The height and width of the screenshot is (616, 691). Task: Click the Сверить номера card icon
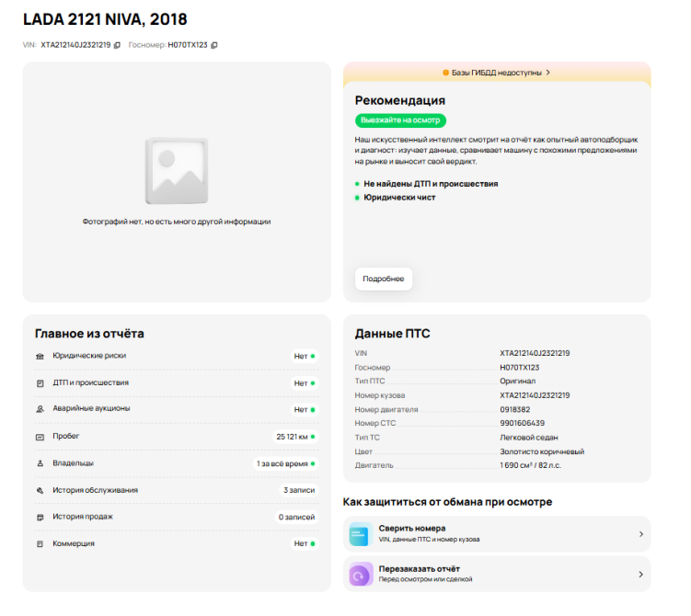[x=361, y=534]
